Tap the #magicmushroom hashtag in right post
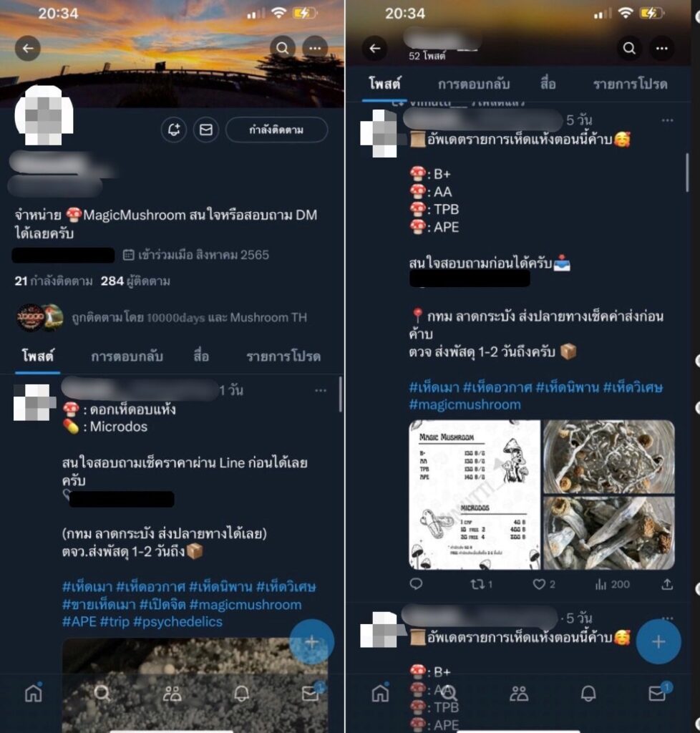 (465, 405)
